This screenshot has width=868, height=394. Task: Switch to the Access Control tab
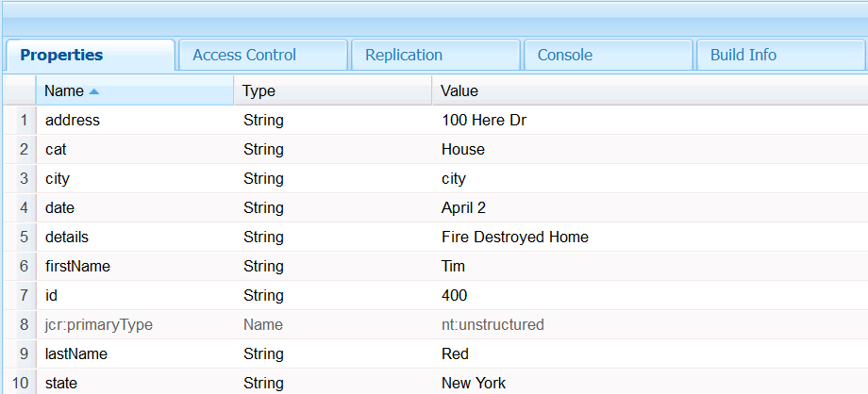pyautogui.click(x=244, y=55)
